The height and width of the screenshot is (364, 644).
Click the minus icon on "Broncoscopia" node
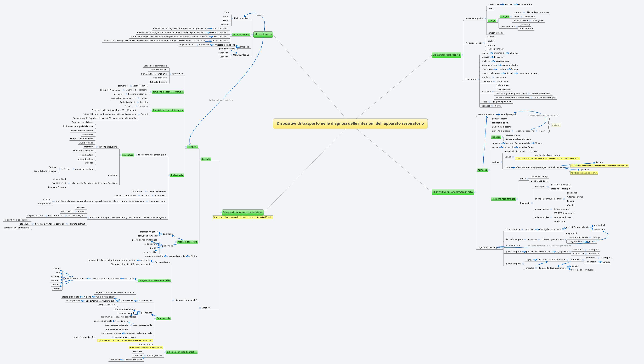(155, 318)
